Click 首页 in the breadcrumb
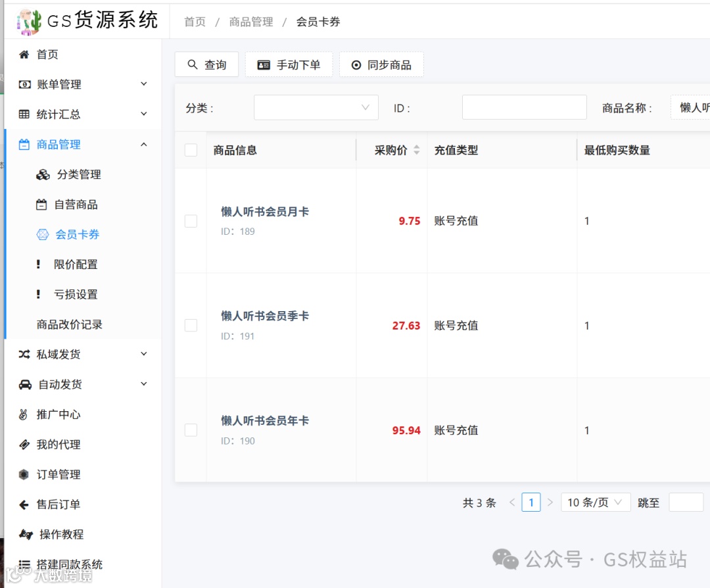710x588 pixels. click(x=195, y=22)
